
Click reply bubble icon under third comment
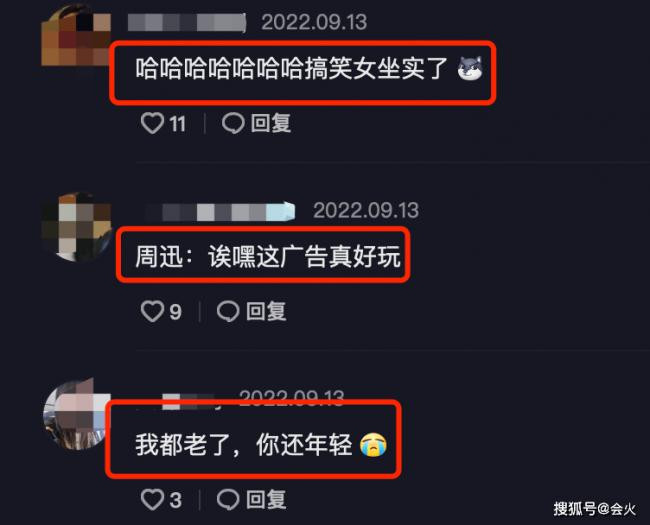[228, 499]
